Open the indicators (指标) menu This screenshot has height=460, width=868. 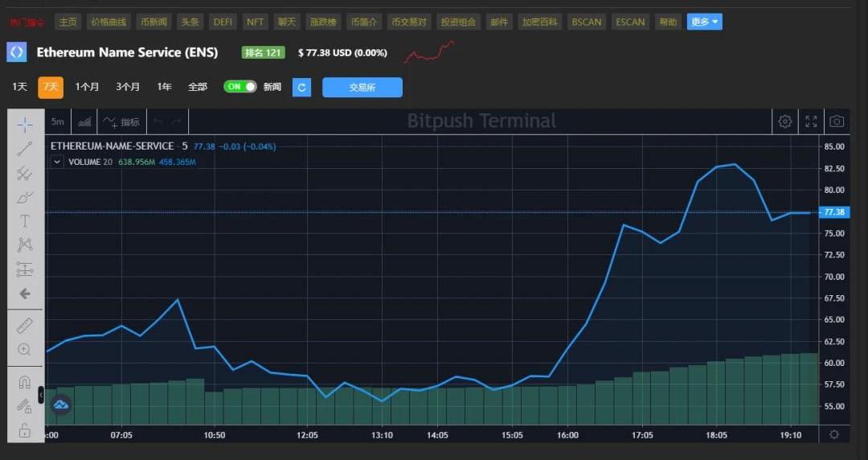coord(122,122)
